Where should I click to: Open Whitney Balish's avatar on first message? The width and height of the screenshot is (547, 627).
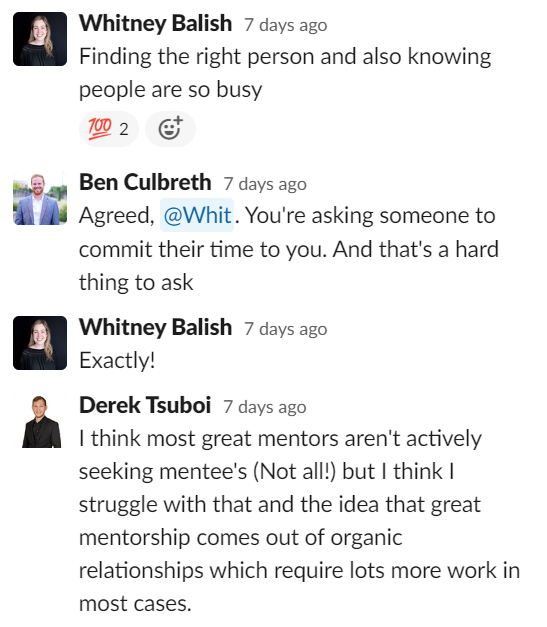(40, 39)
